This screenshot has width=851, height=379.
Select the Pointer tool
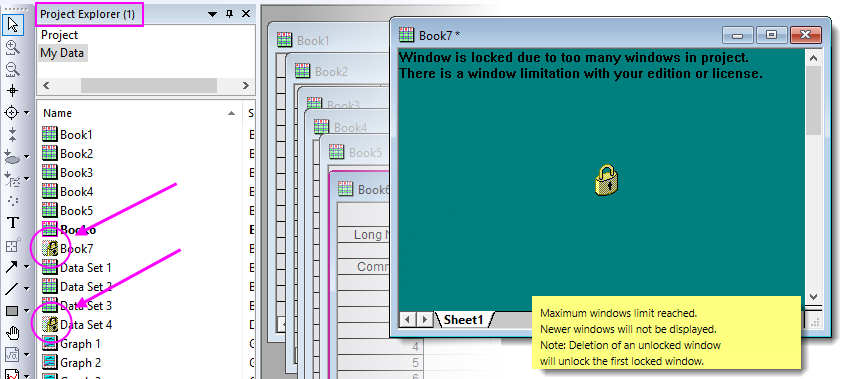13,24
